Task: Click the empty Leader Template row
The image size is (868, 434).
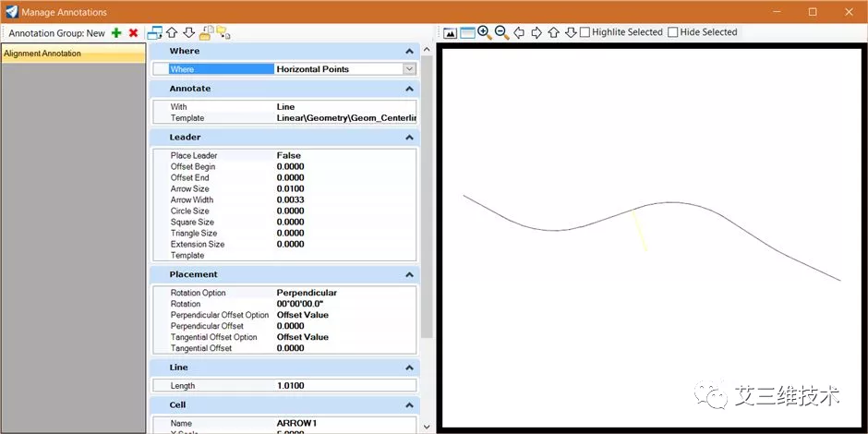Action: [x=284, y=255]
